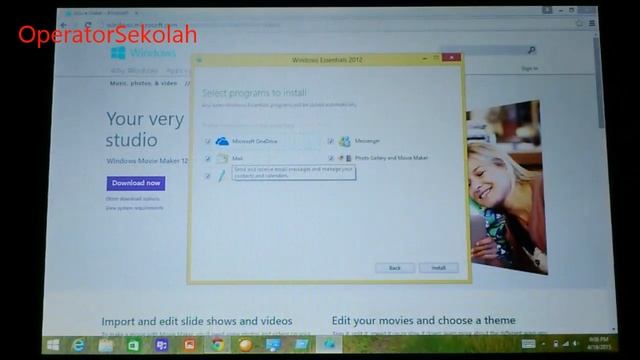Screen dimensions: 640x360
Task: Open the volume speaker tray icon
Action: 576,344
